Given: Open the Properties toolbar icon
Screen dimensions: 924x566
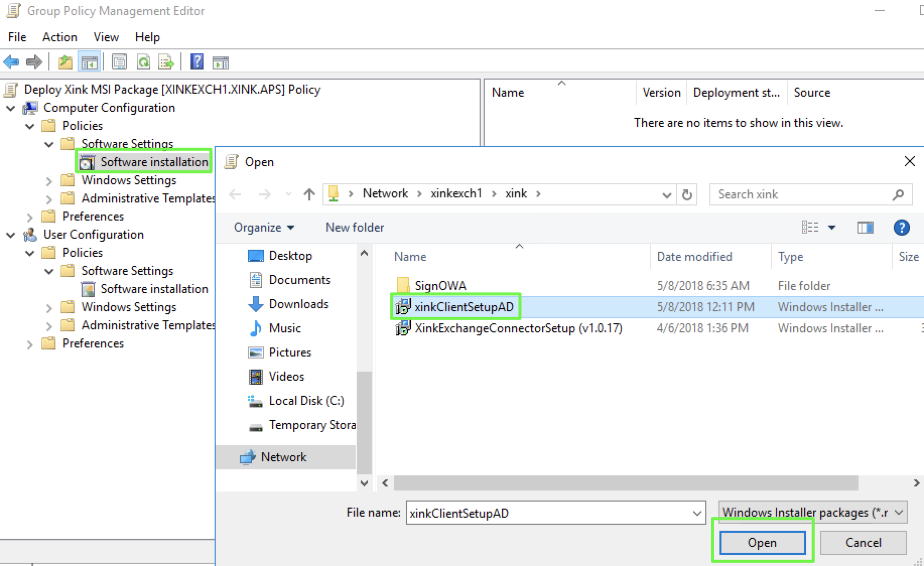Looking at the screenshot, I should (x=119, y=62).
